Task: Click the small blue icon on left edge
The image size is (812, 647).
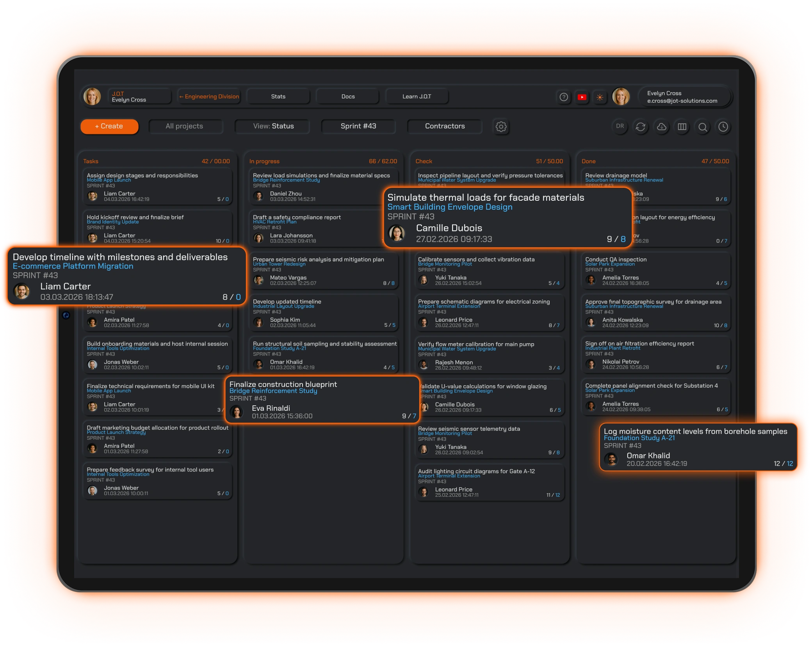Action: (x=66, y=315)
